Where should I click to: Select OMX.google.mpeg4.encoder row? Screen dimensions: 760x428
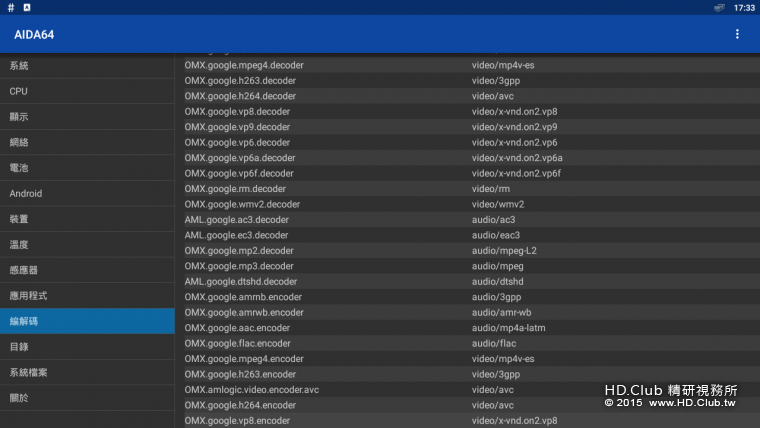[x=472, y=359]
